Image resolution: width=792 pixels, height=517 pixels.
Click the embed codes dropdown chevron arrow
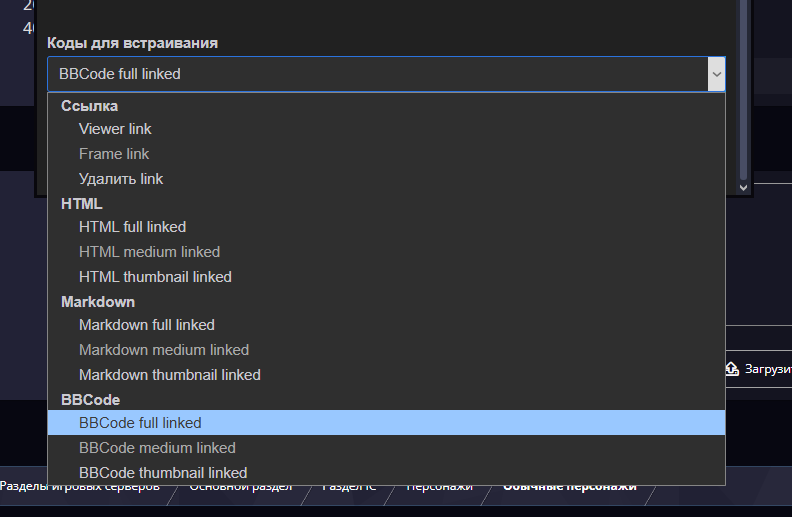pyautogui.click(x=716, y=74)
